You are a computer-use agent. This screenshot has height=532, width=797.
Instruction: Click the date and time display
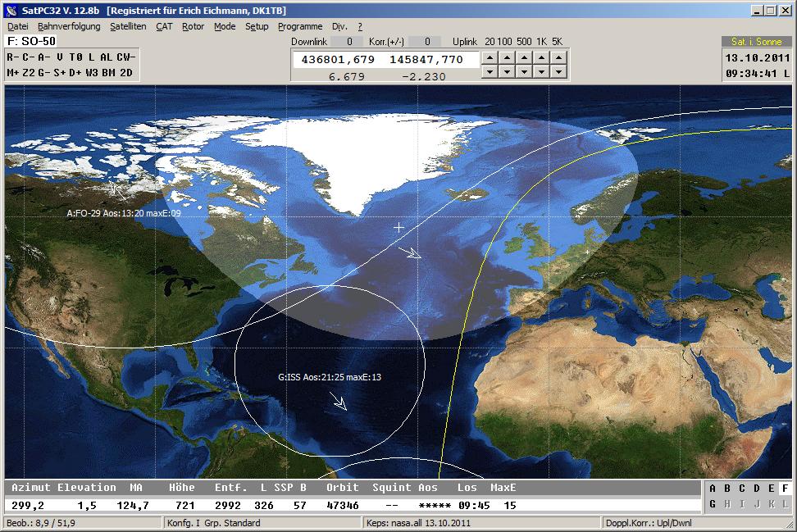[x=757, y=66]
